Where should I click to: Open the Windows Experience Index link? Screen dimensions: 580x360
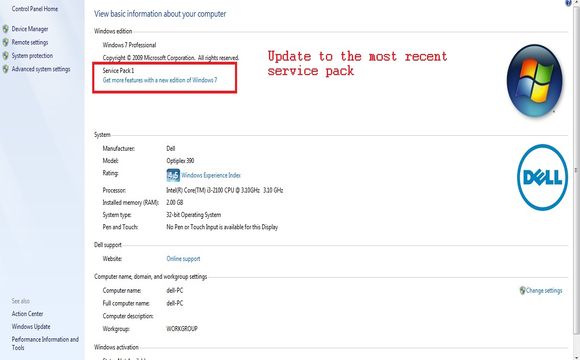coord(211,175)
